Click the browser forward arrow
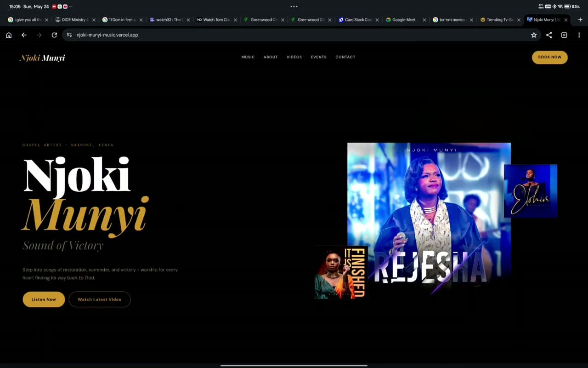Screen dimensions: 588x368 [x=39, y=35]
